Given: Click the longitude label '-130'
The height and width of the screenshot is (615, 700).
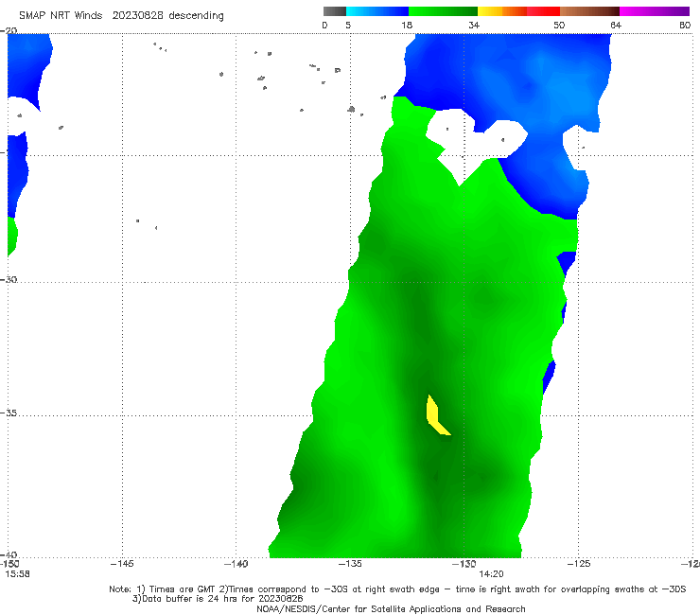Looking at the screenshot, I should coord(464,564).
